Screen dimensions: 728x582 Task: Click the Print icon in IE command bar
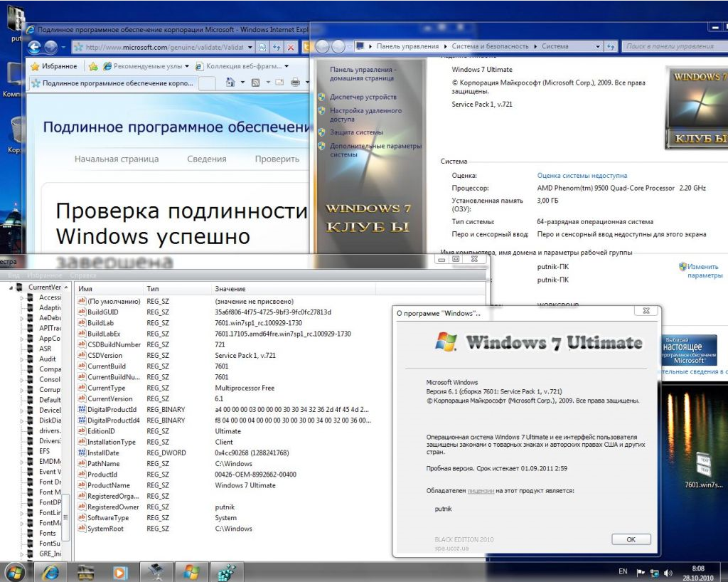tap(295, 83)
